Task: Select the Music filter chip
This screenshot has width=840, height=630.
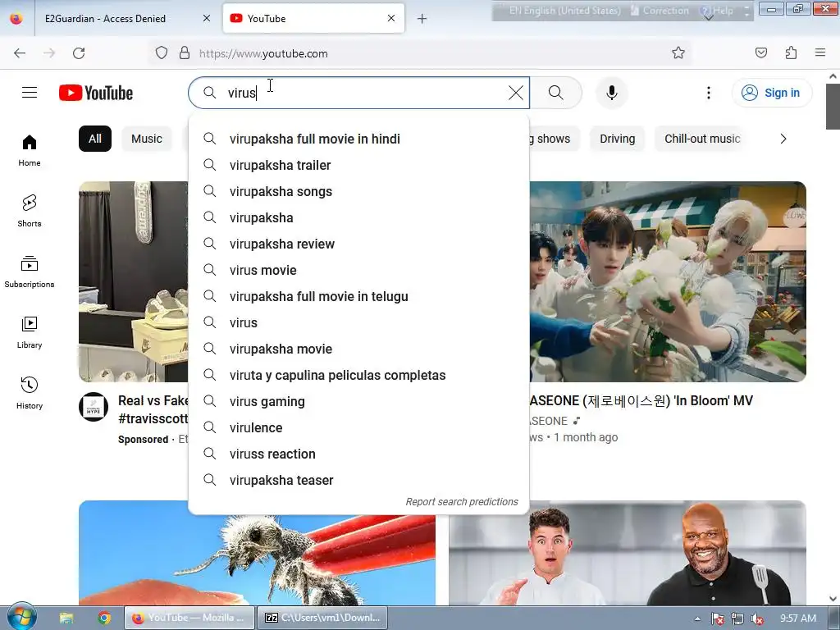Action: pyautogui.click(x=146, y=139)
